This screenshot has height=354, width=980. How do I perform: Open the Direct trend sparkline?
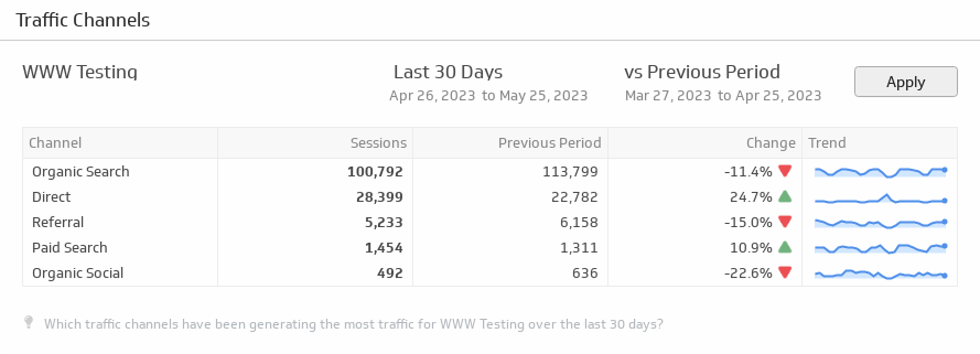tap(880, 199)
